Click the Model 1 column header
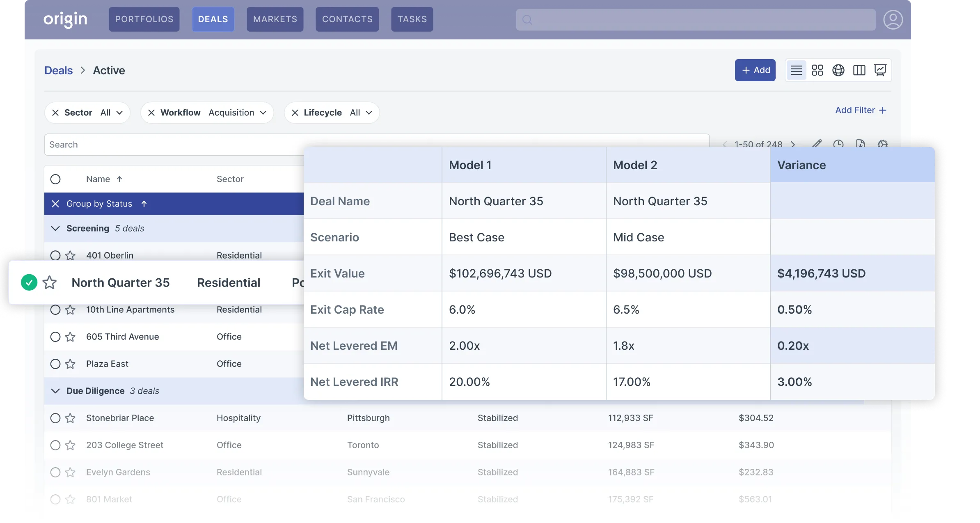The image size is (980, 523). (524, 165)
